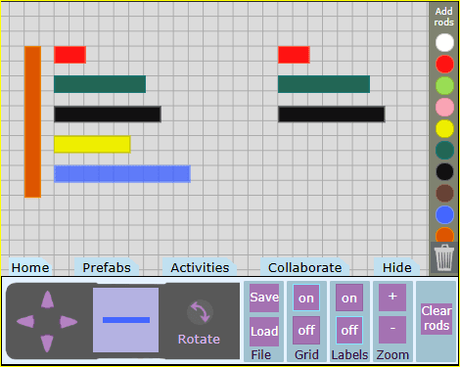Zoom out with the minus button

pyautogui.click(x=392, y=330)
